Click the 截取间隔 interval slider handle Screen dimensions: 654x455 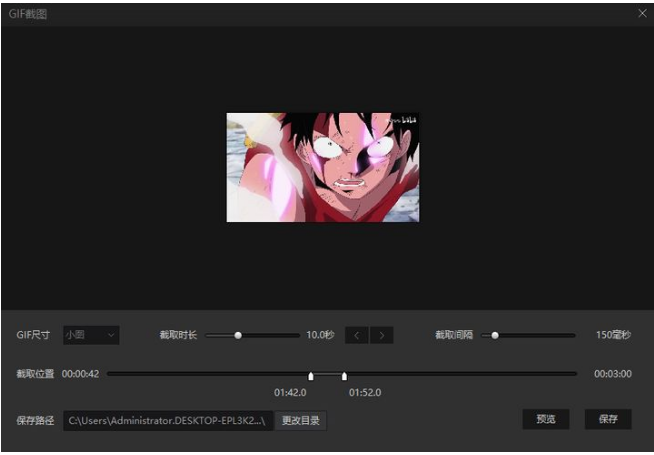494,335
